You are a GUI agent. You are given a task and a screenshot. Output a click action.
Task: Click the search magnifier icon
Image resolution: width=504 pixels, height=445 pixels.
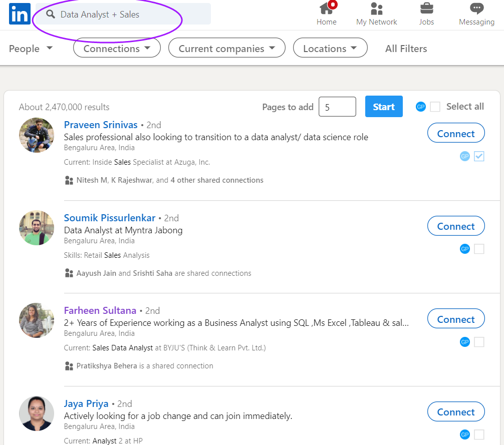[51, 14]
